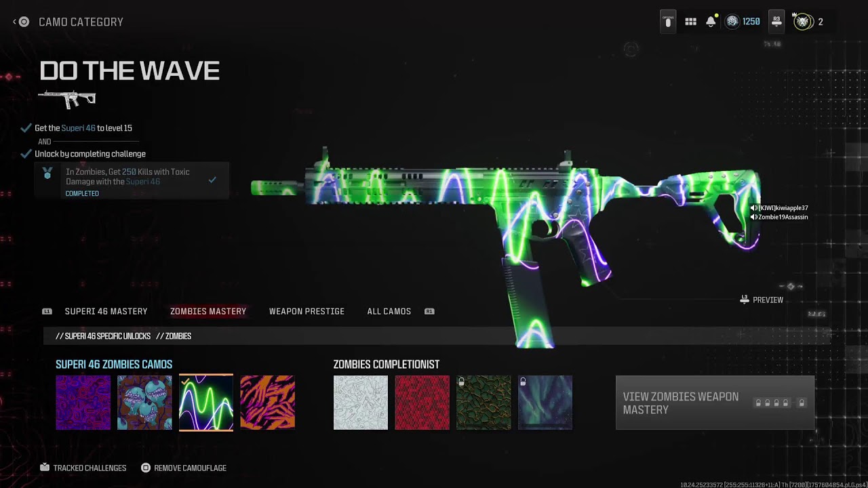Open the grid menu icon in top bar
868x488 pixels.
click(x=690, y=22)
